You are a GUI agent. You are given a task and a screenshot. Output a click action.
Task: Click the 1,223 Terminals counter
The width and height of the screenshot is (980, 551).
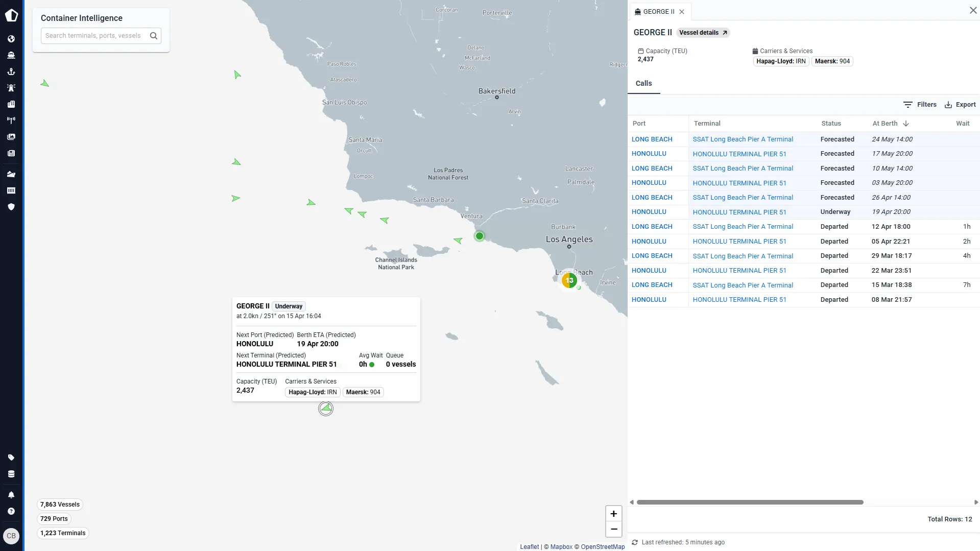click(63, 533)
